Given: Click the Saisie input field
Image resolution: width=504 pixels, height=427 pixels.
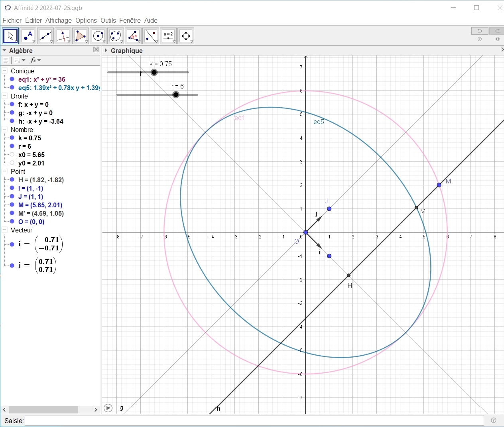Looking at the screenshot, I should (x=254, y=421).
